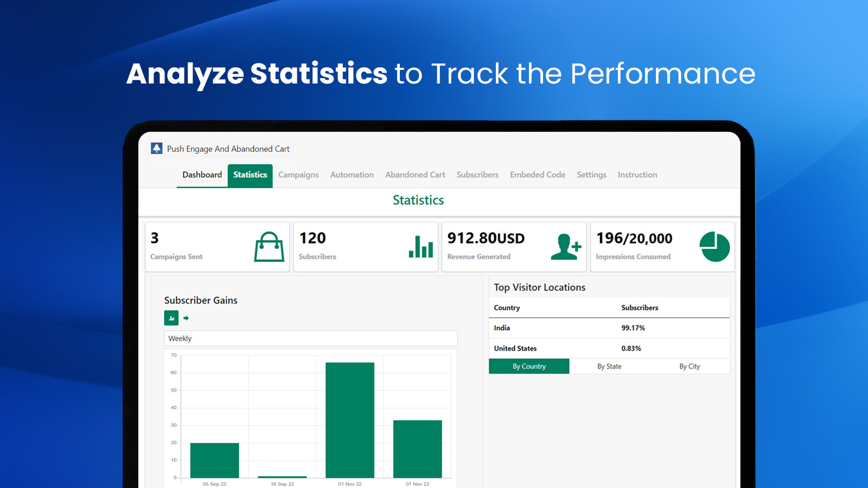The image size is (868, 488).
Task: Click the green arrow icon beside chart button
Action: pos(186,318)
